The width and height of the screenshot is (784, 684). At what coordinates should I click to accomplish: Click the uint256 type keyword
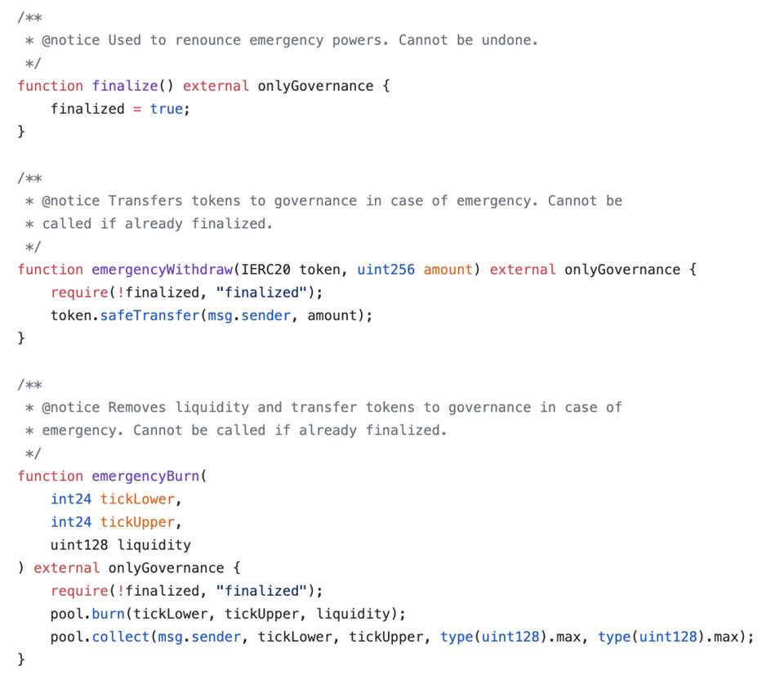coord(386,270)
